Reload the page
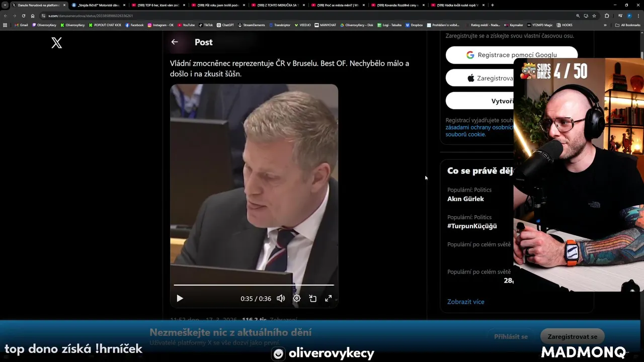 23,16
